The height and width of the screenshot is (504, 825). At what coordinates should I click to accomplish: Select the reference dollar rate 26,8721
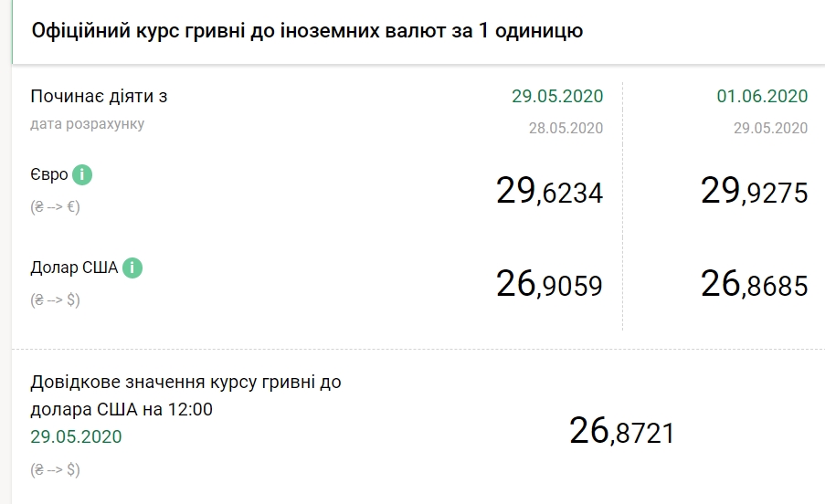point(621,430)
